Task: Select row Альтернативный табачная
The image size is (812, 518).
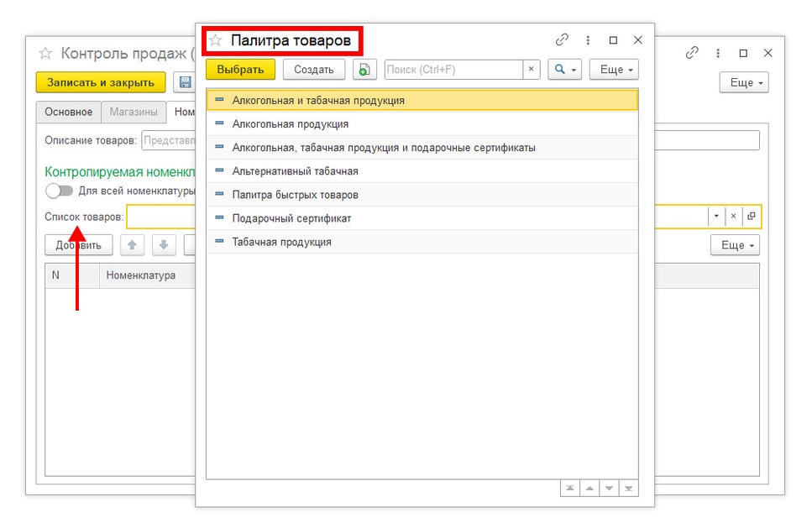Action: point(422,171)
